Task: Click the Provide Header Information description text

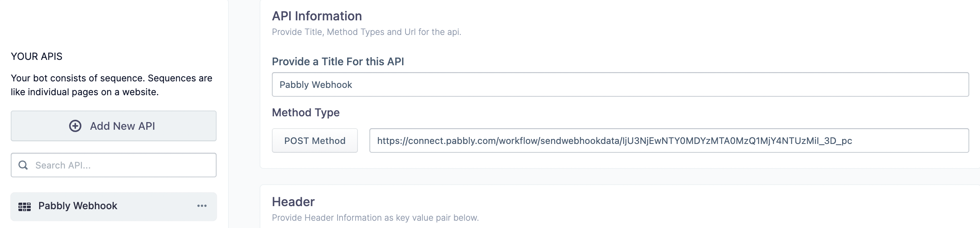Action: [375, 218]
